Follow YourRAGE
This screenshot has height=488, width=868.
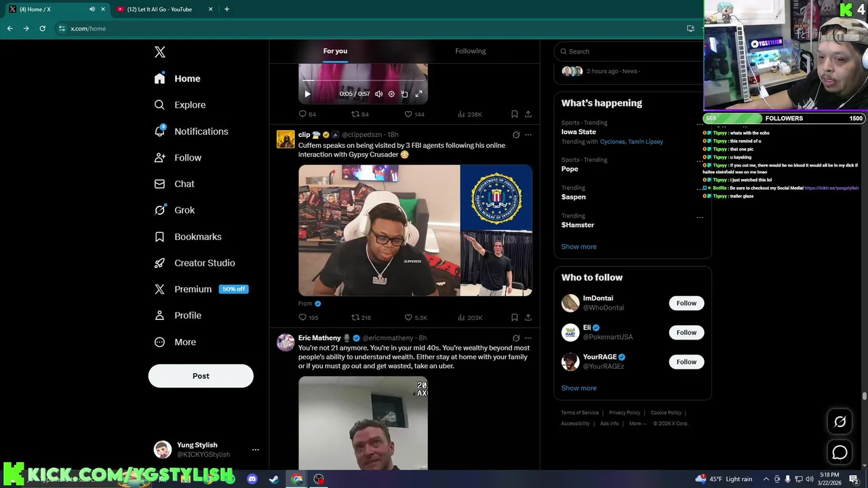coord(686,362)
